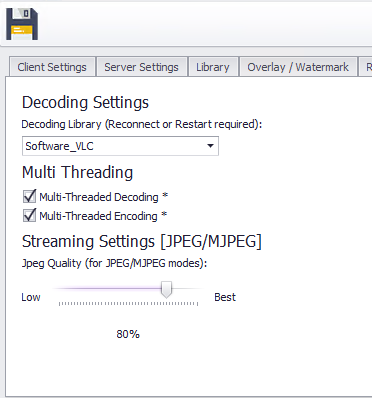372x398 pixels.
Task: Click the Jpeg Quality description label
Action: (114, 263)
